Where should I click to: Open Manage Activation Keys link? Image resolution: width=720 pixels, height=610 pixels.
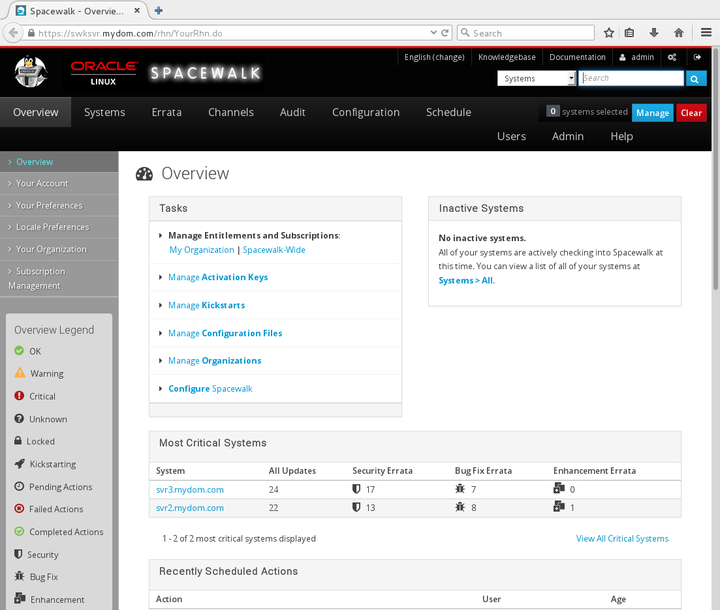pyautogui.click(x=218, y=277)
